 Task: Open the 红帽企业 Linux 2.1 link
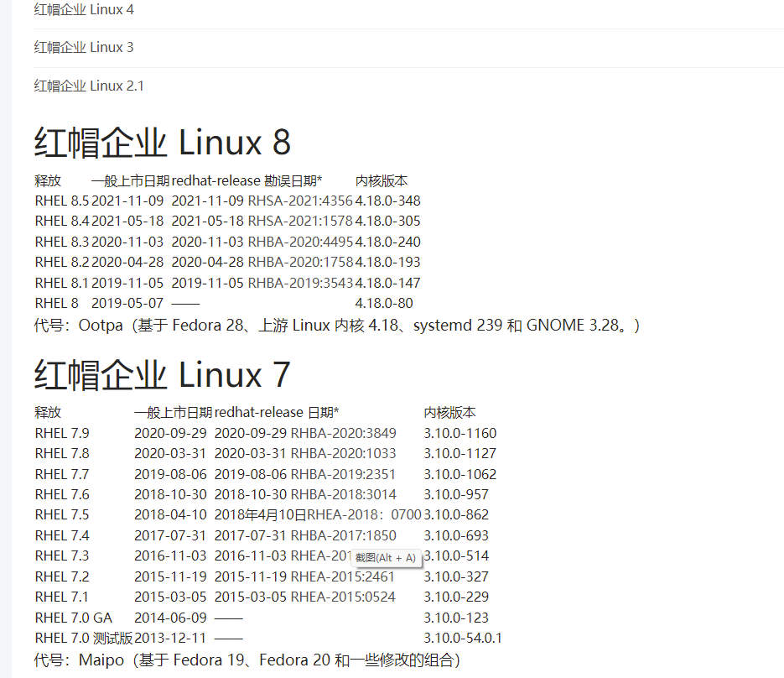(89, 86)
